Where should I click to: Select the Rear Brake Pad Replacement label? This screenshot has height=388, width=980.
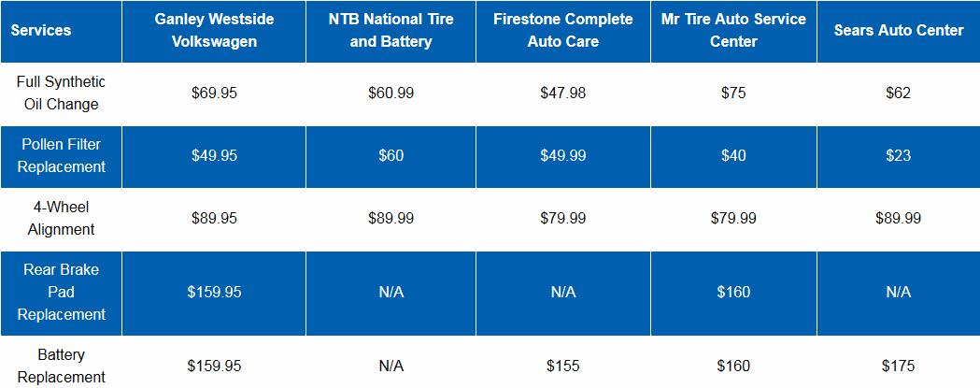point(62,292)
